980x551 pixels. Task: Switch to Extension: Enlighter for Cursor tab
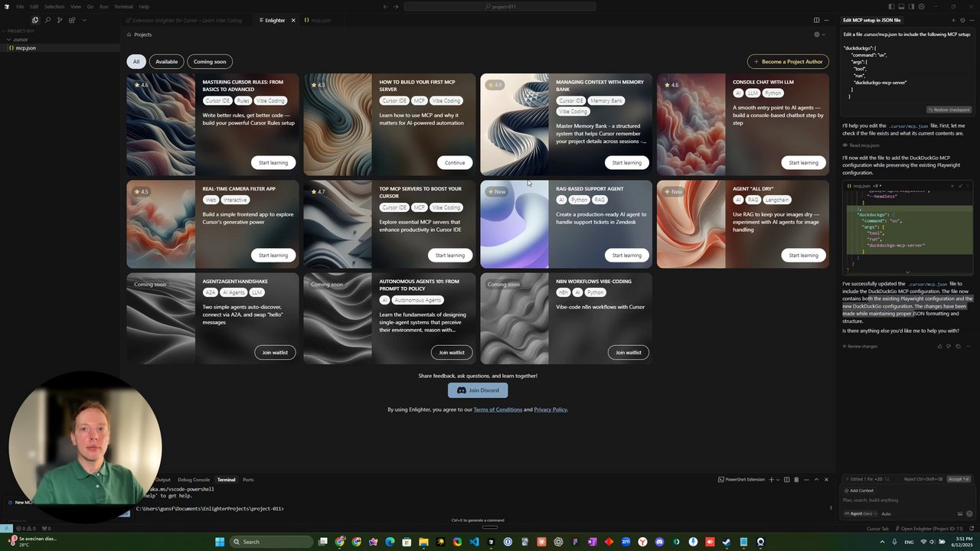coord(188,20)
